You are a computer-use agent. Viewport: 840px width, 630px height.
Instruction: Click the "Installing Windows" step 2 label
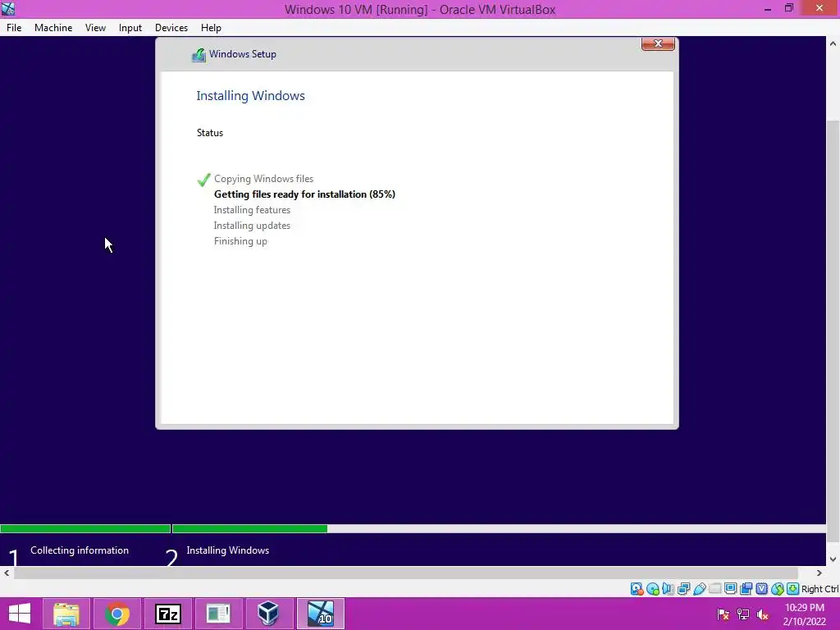[x=228, y=550]
